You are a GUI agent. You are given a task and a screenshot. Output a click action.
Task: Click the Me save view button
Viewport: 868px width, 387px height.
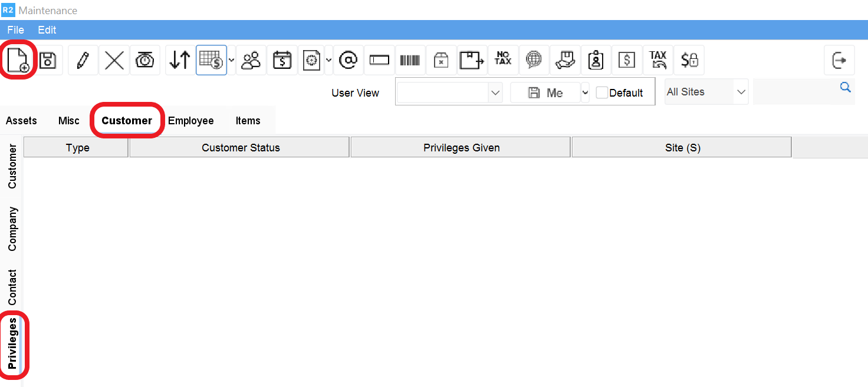545,92
